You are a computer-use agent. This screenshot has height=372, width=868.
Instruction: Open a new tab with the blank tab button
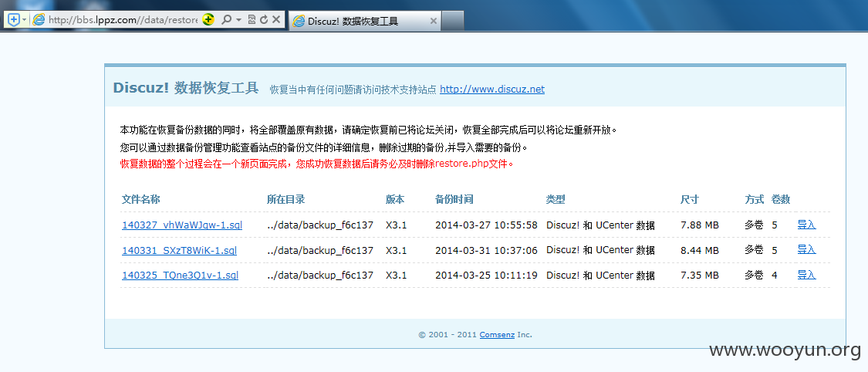(453, 22)
